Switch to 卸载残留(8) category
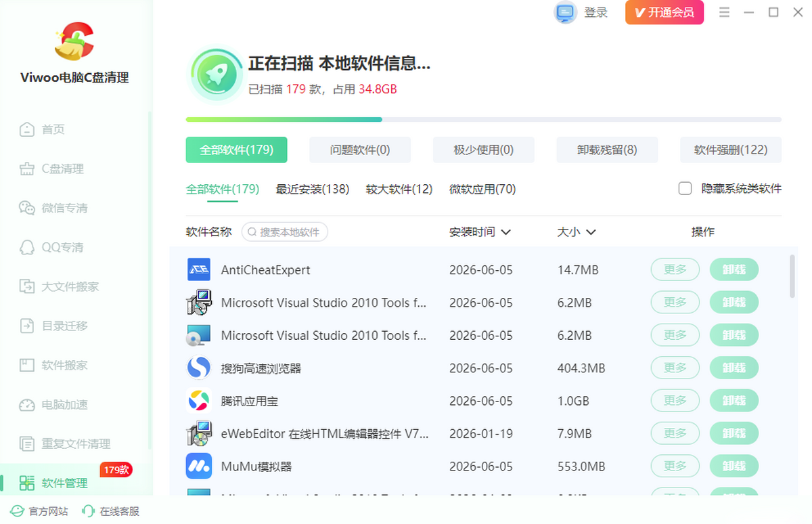Viewport: 812px width, 524px height. click(x=607, y=150)
